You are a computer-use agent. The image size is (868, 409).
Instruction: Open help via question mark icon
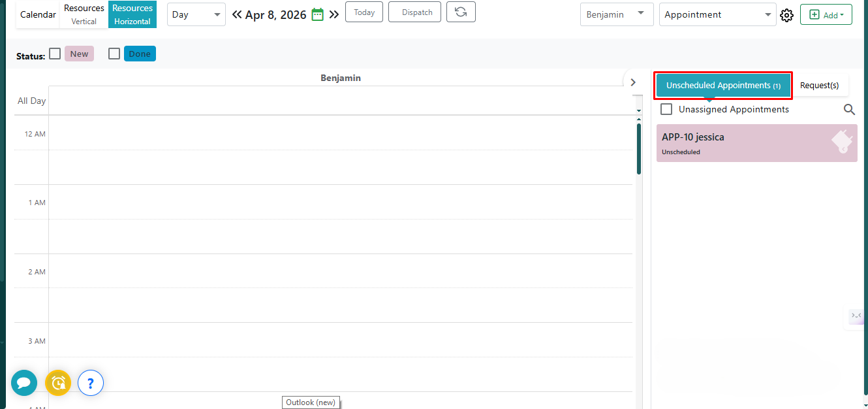pyautogui.click(x=91, y=383)
